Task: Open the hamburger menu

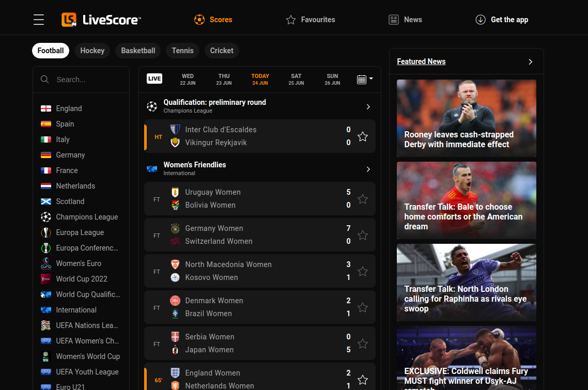Action: coord(39,20)
